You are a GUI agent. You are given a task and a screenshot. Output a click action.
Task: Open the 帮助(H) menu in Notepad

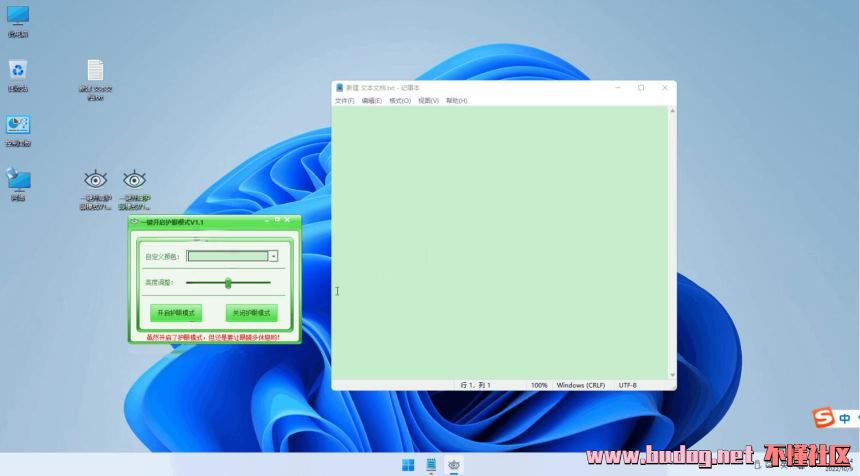[456, 101]
